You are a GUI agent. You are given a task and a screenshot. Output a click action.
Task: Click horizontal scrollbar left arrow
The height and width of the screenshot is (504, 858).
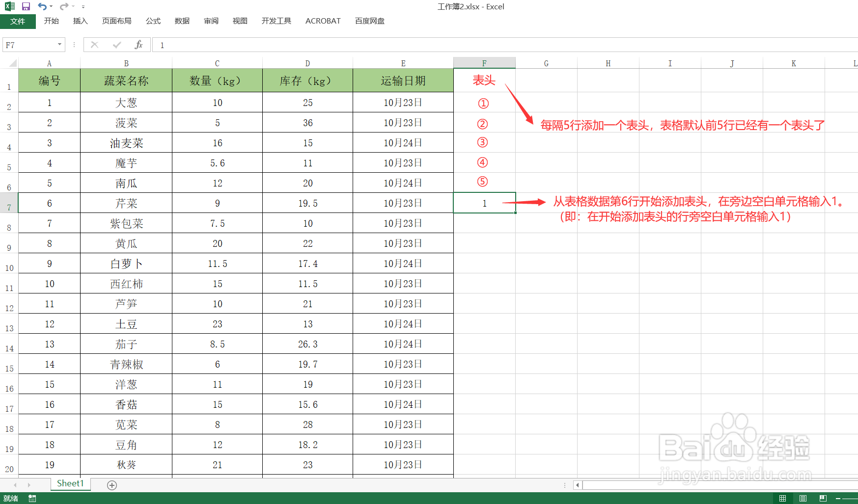click(578, 485)
